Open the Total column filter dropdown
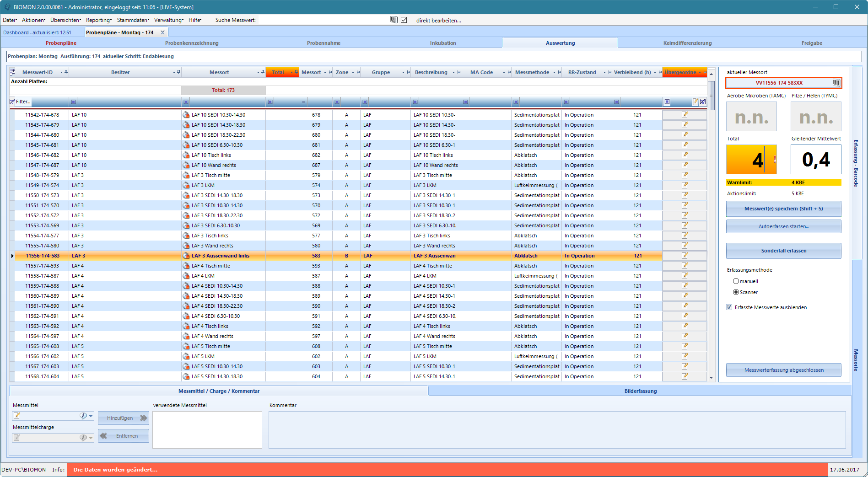Viewport: 868px width, 477px height. coord(291,72)
